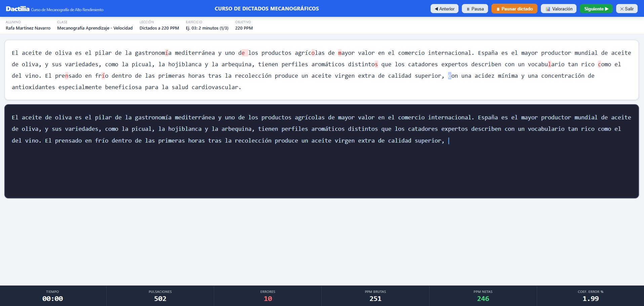
Task: Click the word 'gastronomía' in the source text
Action: coord(153,53)
